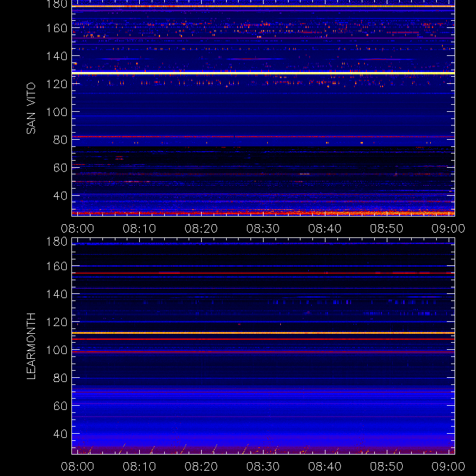Select the 80 tick label on SAN VITO plot
476x476 pixels.
(x=60, y=140)
